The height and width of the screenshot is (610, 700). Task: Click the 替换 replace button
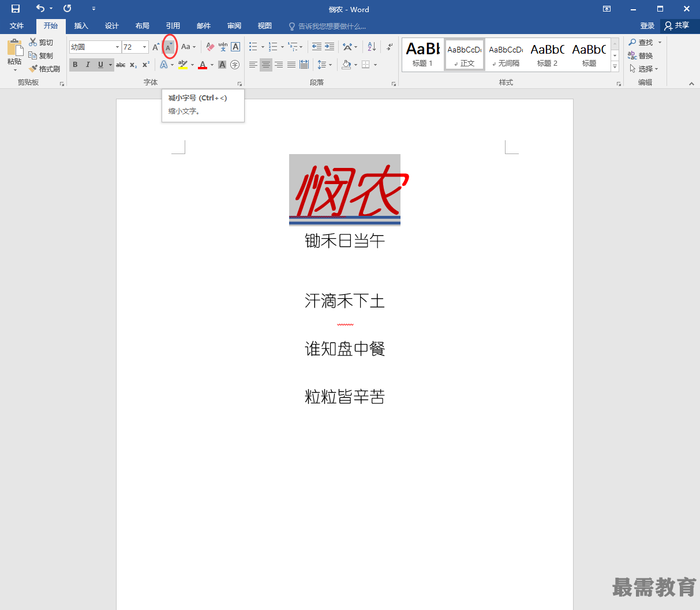[x=641, y=55]
